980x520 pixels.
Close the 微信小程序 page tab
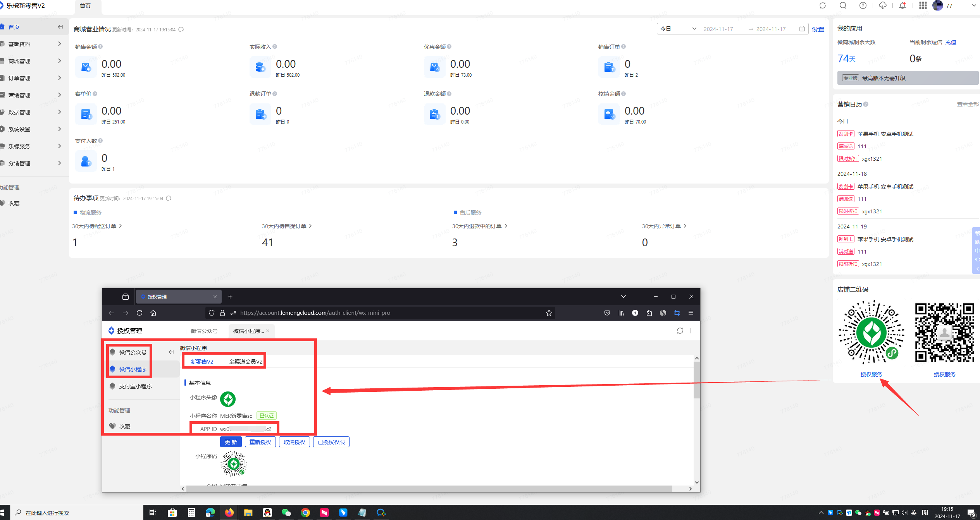268,331
